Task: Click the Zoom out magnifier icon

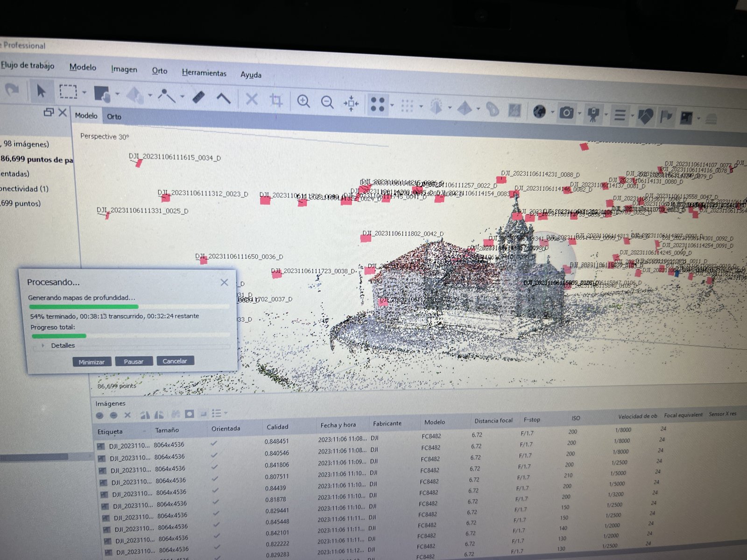Action: coord(327,102)
